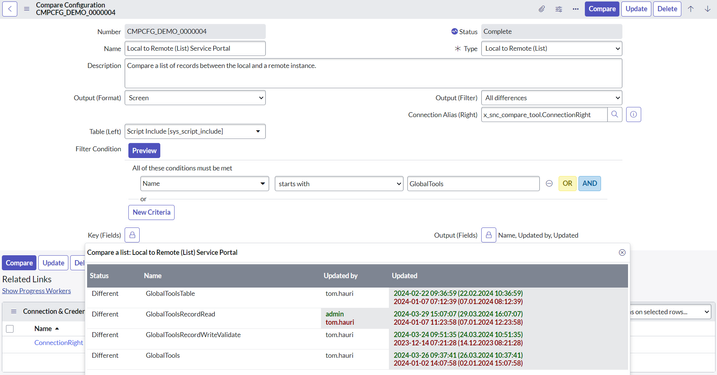Select the GlobalTools row name in results
Viewport: 717px width, 375px height.
tap(163, 355)
